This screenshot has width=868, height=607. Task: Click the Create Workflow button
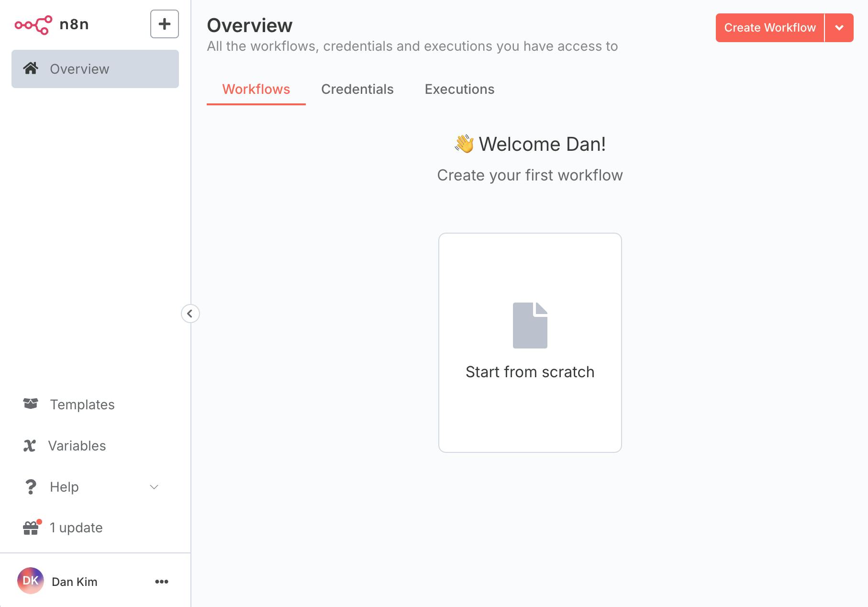click(x=769, y=28)
